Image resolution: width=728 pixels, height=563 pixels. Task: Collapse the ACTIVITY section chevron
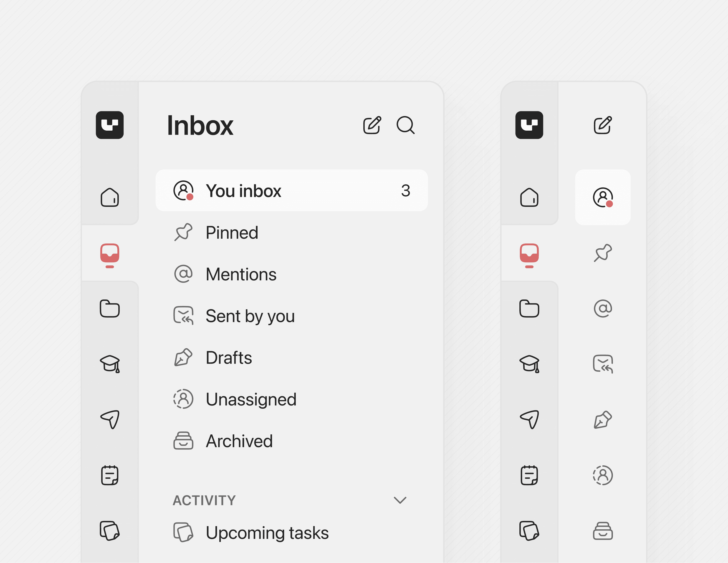pyautogui.click(x=400, y=500)
